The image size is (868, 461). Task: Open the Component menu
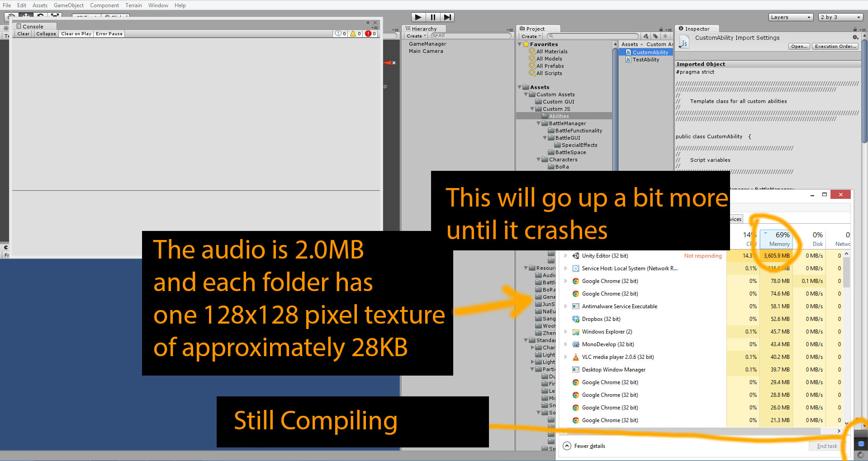coord(104,5)
